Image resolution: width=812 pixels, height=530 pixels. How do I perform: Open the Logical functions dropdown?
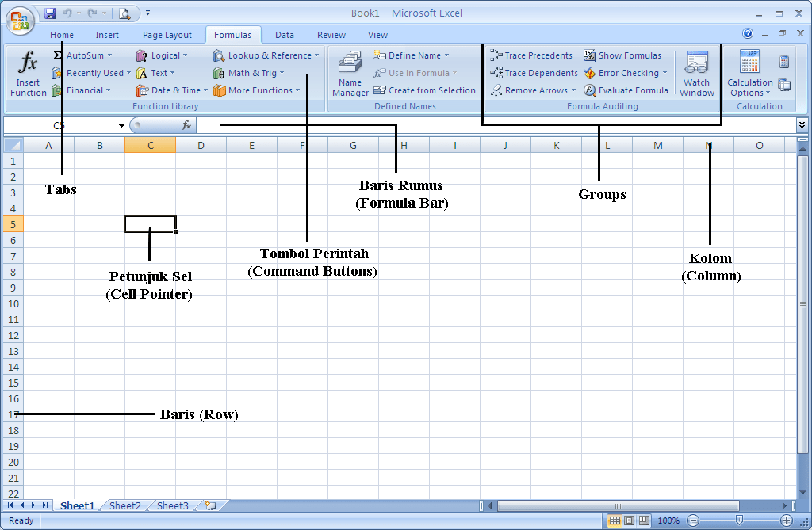[185, 55]
